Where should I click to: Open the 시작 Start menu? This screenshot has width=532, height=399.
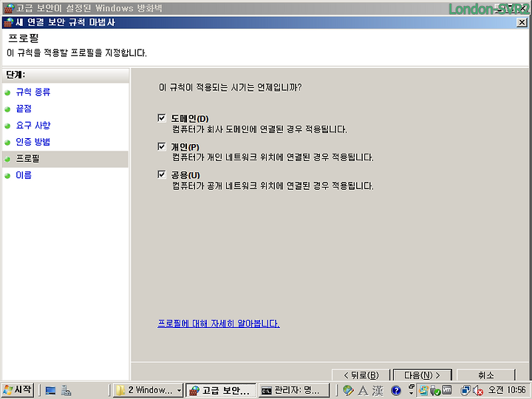pyautogui.click(x=17, y=390)
